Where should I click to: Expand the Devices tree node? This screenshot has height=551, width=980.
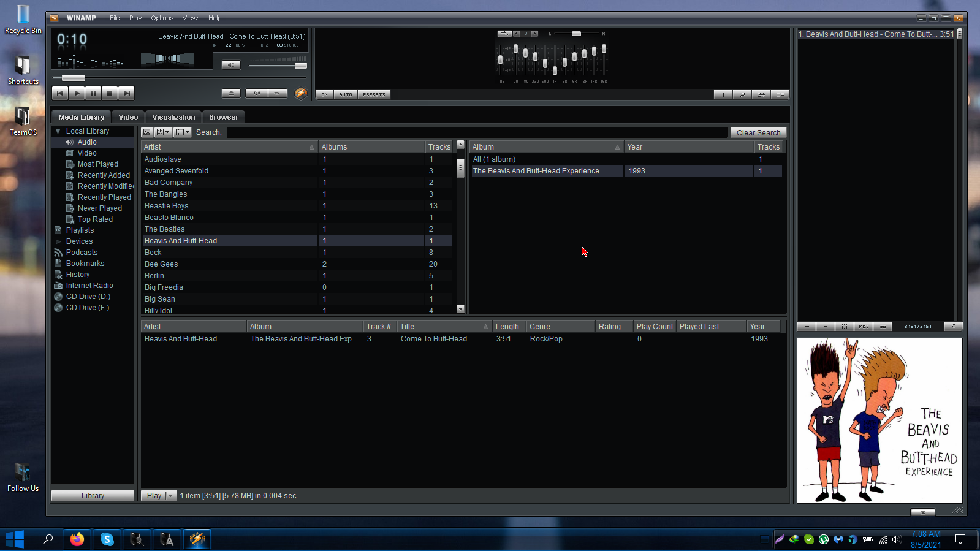pyautogui.click(x=58, y=241)
